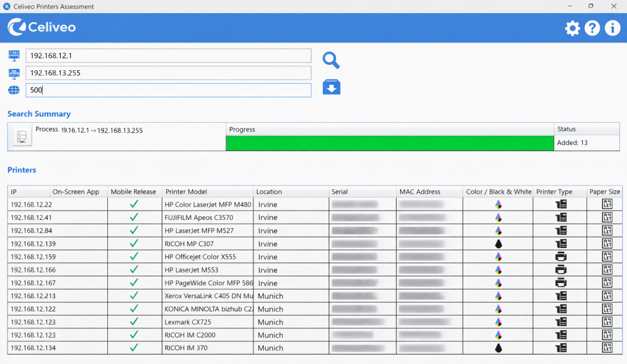This screenshot has height=364, width=627.
Task: Open settings via the gear icon
Action: 572,28
